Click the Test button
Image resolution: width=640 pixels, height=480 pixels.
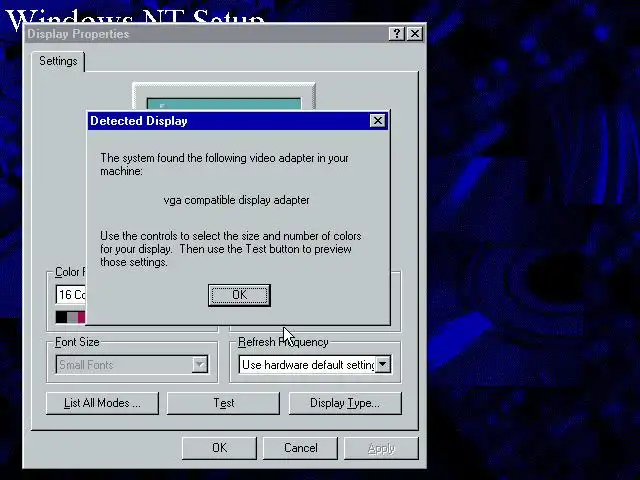[x=224, y=403]
